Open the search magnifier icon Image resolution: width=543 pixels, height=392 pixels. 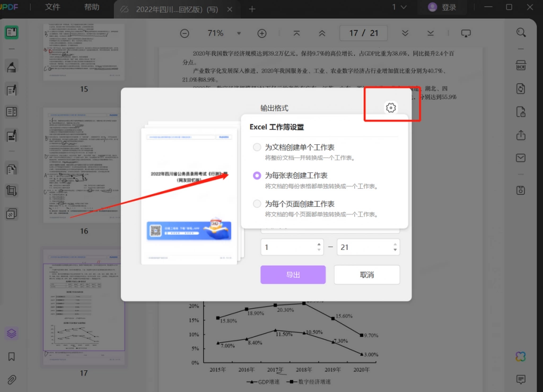coord(521,33)
